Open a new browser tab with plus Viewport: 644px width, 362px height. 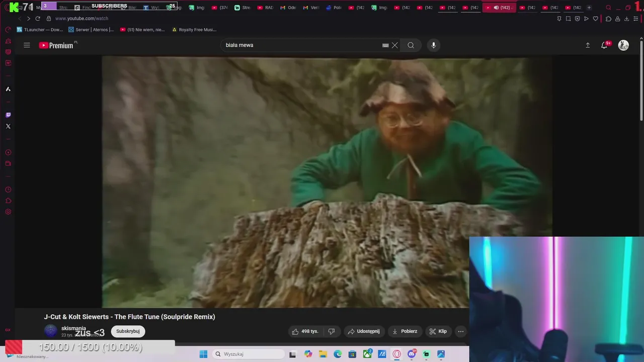tap(589, 8)
